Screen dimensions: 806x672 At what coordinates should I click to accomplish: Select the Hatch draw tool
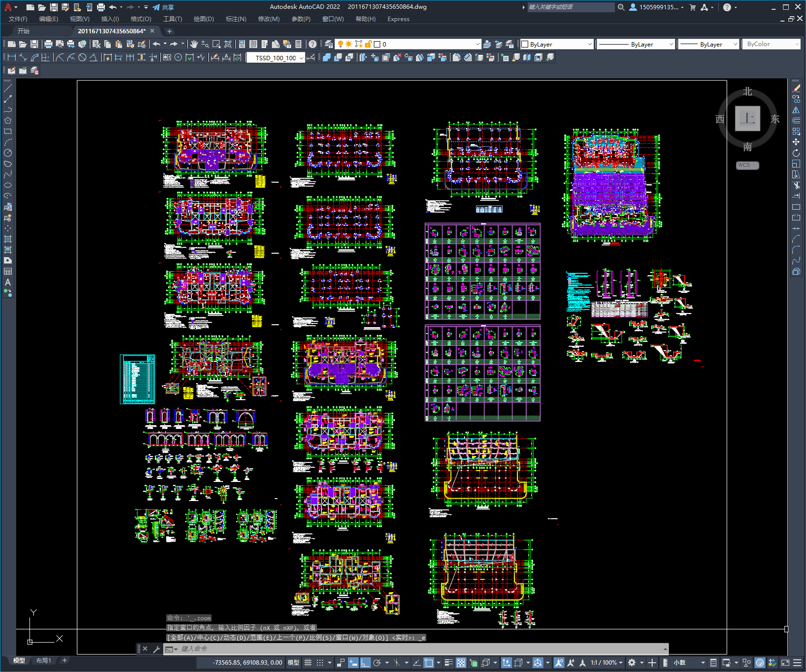click(8, 239)
